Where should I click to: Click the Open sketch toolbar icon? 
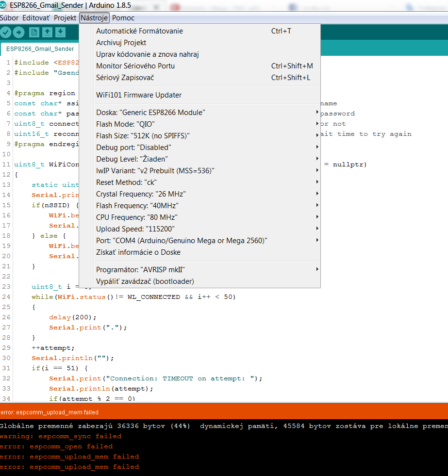[x=47, y=33]
